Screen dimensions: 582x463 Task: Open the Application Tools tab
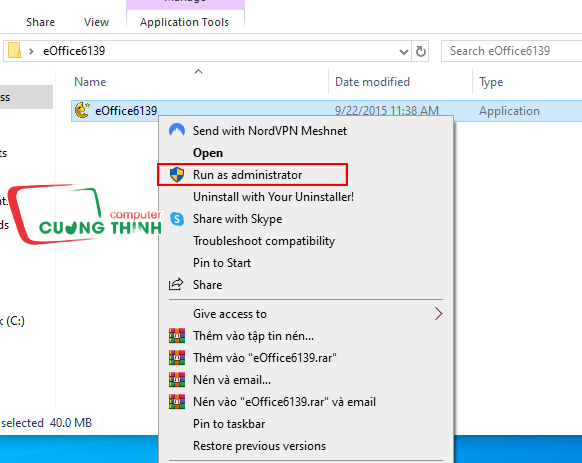pos(184,22)
